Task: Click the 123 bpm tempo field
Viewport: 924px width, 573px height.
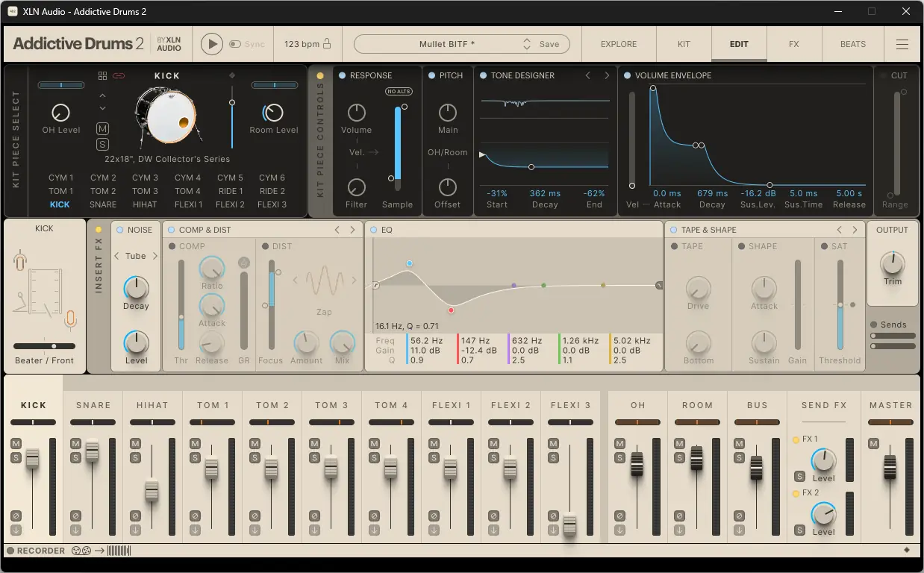Action: pyautogui.click(x=302, y=43)
